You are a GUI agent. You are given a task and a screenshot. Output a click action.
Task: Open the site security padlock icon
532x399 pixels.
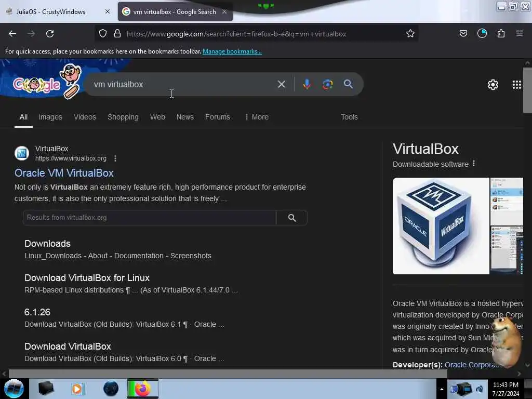pyautogui.click(x=117, y=34)
